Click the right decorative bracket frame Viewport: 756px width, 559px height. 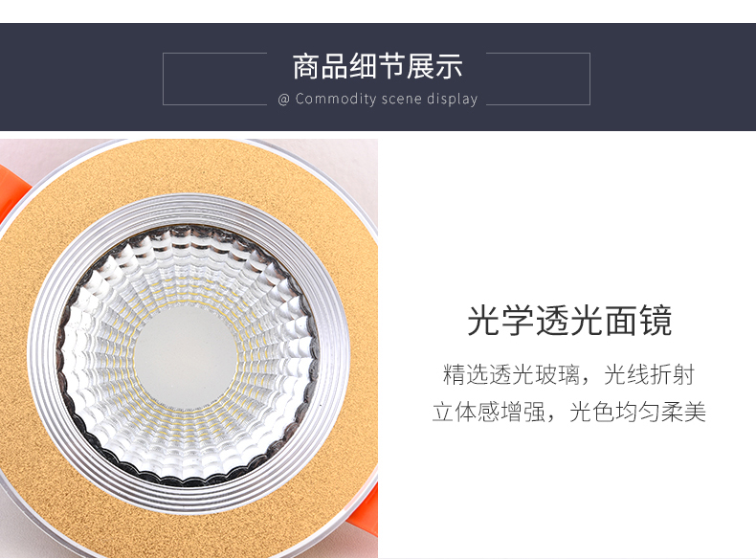538,78
